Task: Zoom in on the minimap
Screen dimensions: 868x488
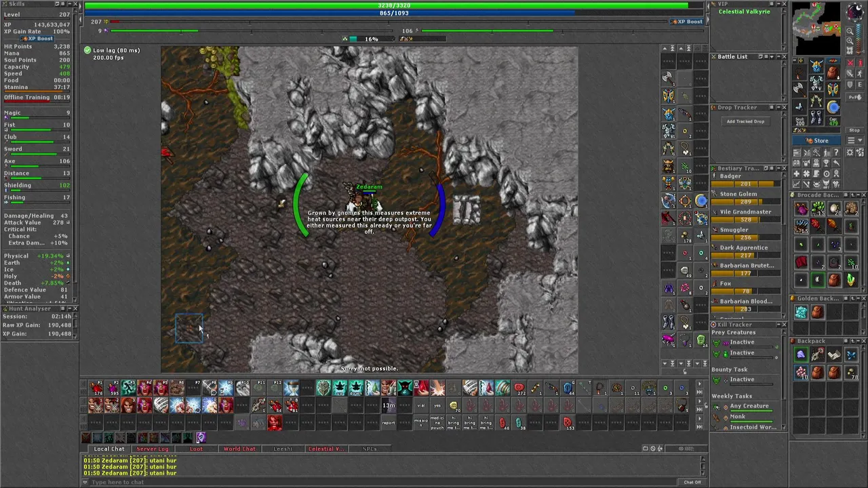Action: pos(850,41)
